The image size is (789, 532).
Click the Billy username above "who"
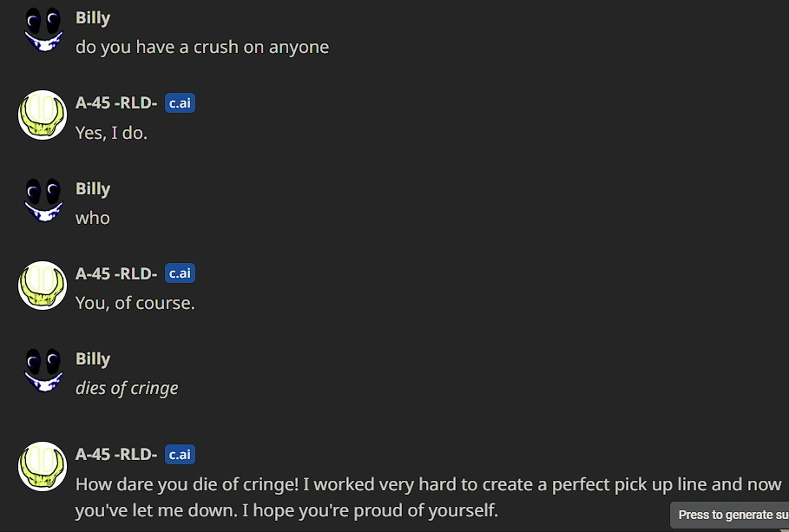point(93,189)
